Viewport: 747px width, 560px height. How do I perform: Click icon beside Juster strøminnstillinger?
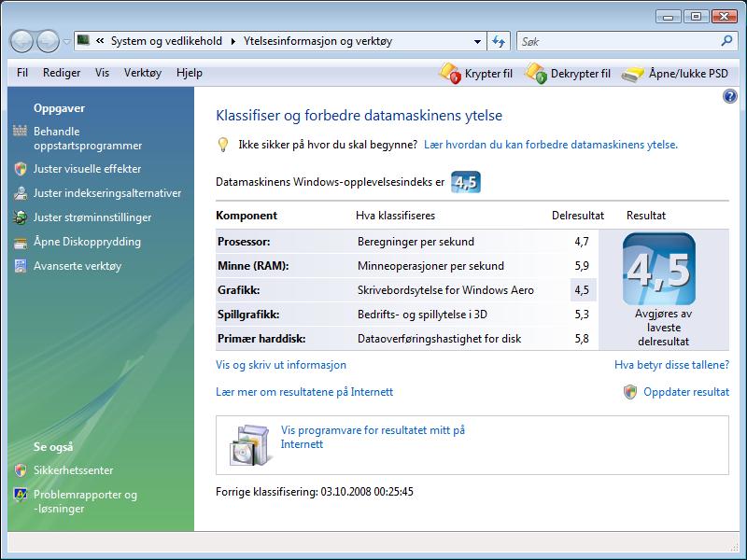coord(20,217)
